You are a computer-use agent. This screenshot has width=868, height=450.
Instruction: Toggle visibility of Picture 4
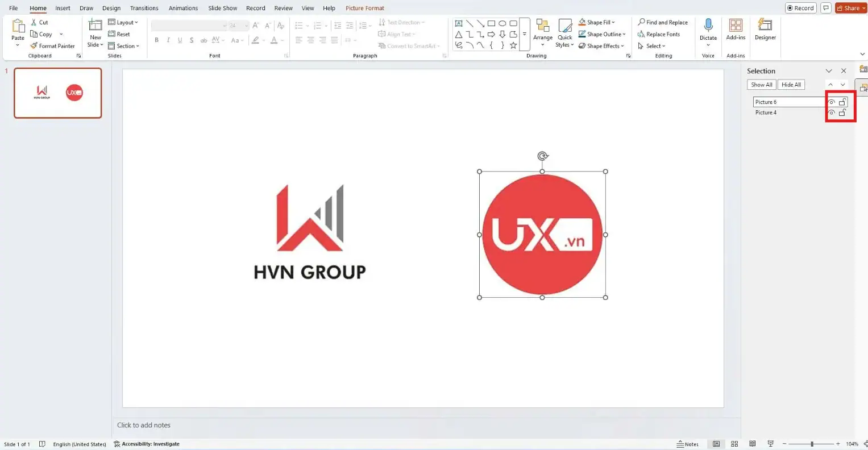[830, 113]
